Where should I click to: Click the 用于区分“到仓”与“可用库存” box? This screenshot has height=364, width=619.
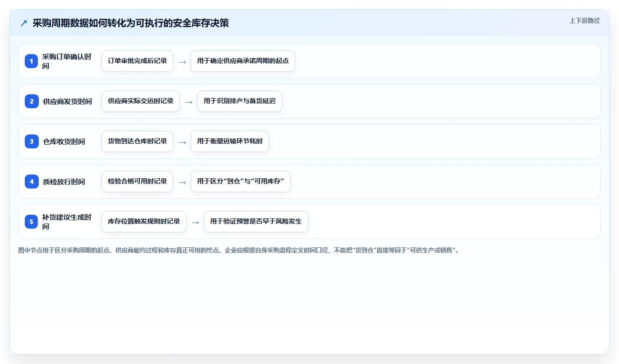click(x=241, y=182)
